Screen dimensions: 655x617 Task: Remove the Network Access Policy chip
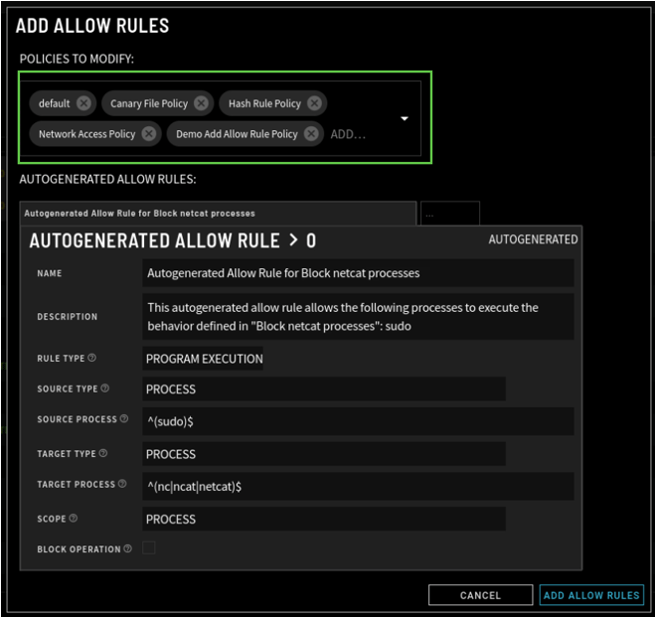149,134
